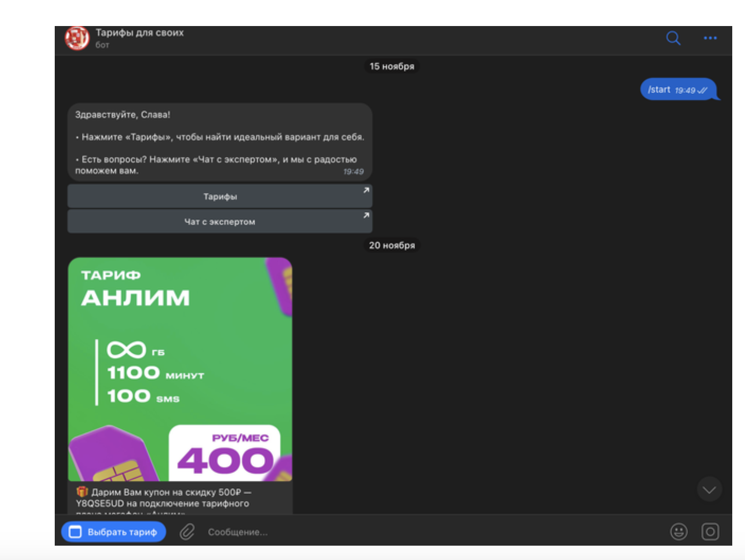Open Чат с экспертом inline button
This screenshot has width=745, height=560.
220,221
